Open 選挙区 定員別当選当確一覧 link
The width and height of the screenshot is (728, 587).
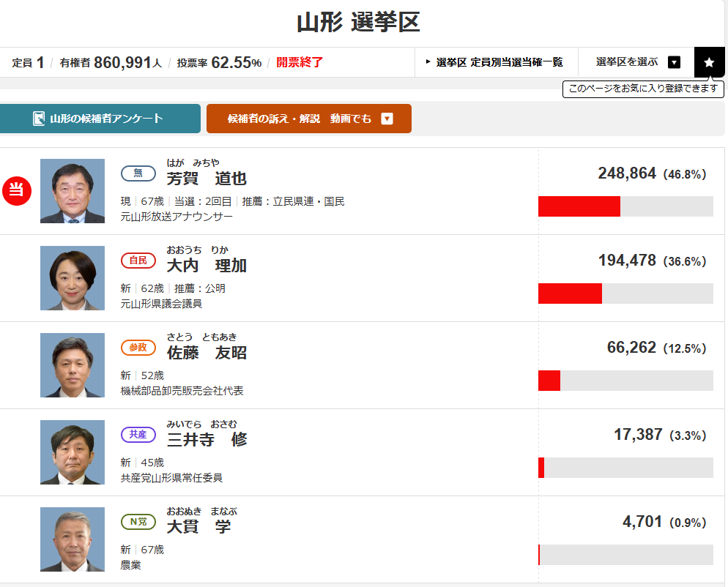[x=494, y=62]
